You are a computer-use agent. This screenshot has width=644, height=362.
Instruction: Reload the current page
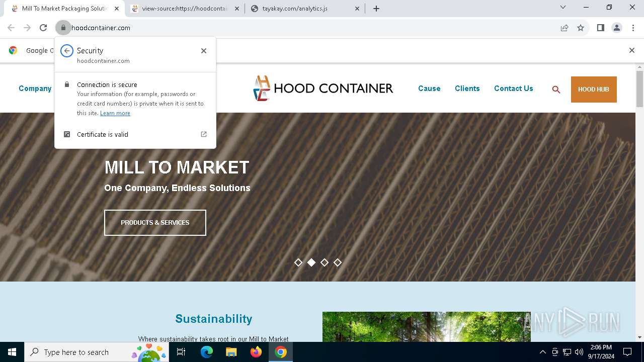(x=43, y=28)
